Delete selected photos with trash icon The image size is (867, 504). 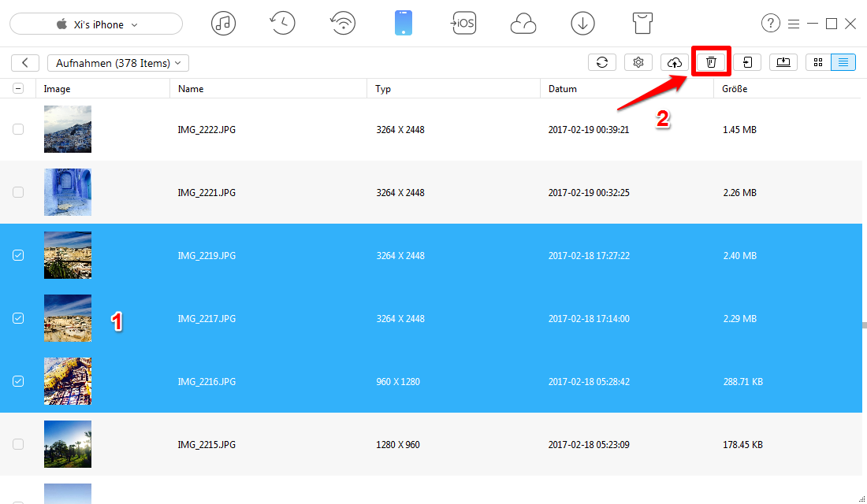pyautogui.click(x=711, y=62)
